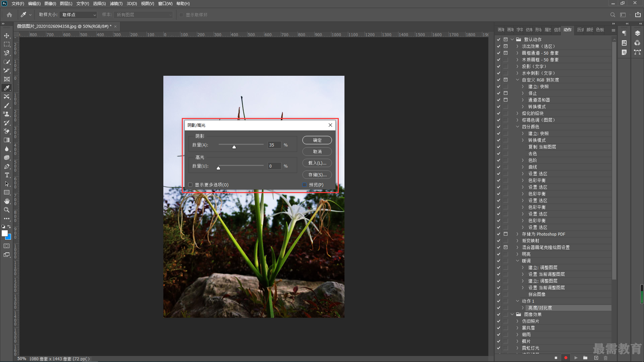Select the Path Selection tool
This screenshot has width=644, height=362.
click(7, 184)
